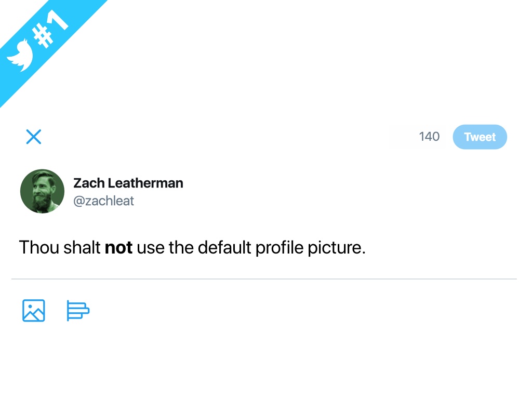This screenshot has height=399, width=532.
Task: Click the word "default" in the tweet text
Action: coord(224,248)
